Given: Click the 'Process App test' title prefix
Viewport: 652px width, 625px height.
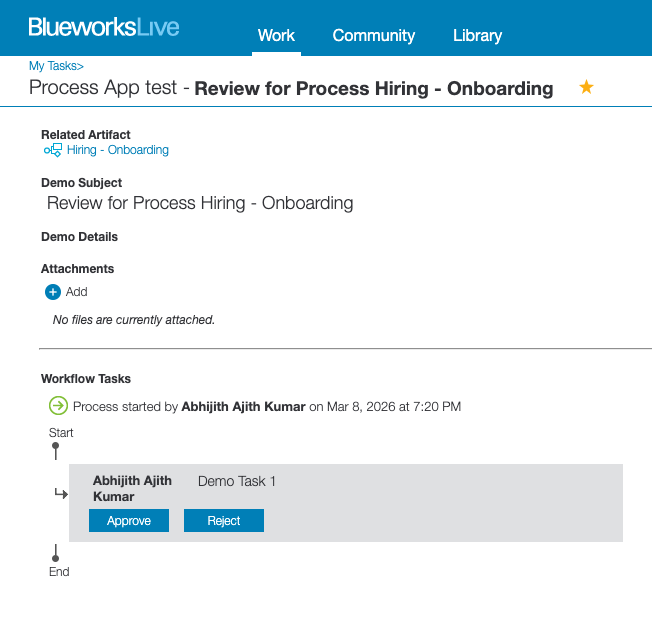Looking at the screenshot, I should (103, 88).
